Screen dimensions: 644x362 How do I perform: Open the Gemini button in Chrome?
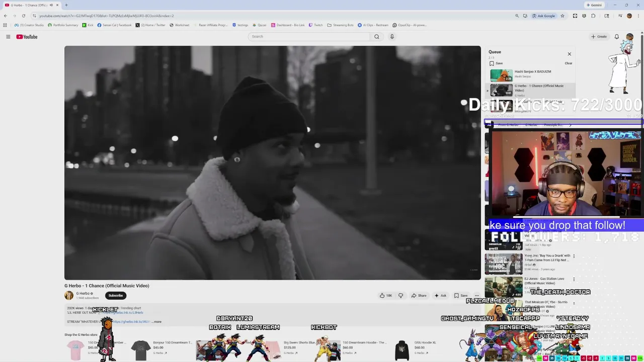pos(594,5)
